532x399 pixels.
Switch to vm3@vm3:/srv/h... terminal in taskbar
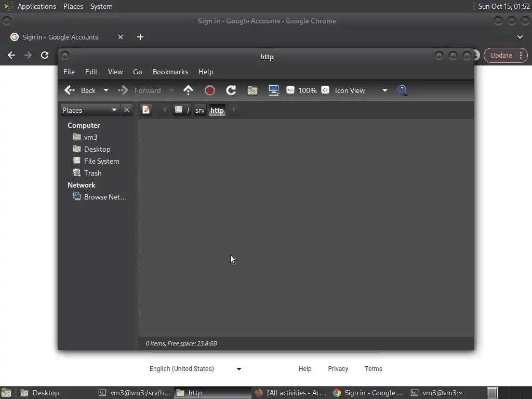135,393
